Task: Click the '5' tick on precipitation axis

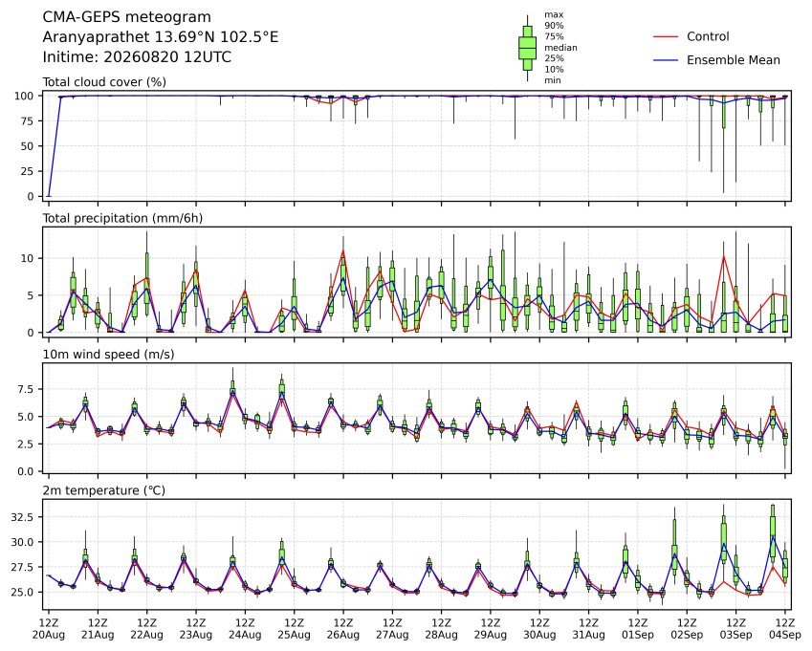Action: (30, 295)
